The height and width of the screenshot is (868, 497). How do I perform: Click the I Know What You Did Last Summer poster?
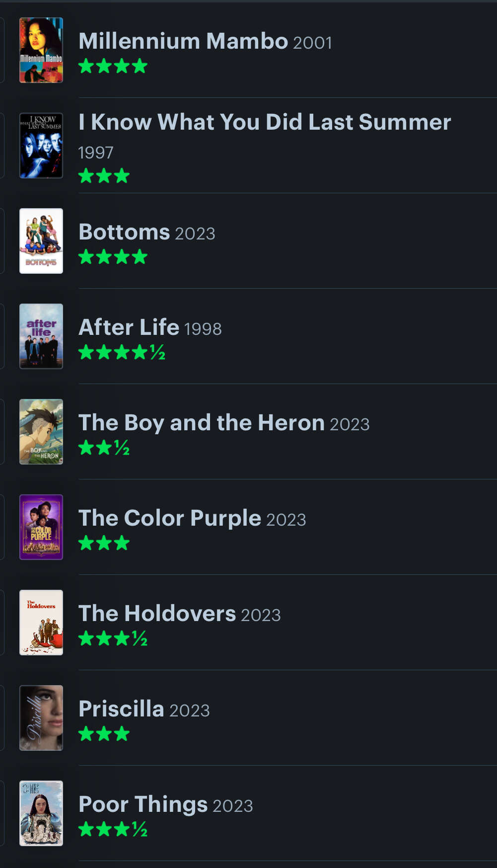click(41, 146)
